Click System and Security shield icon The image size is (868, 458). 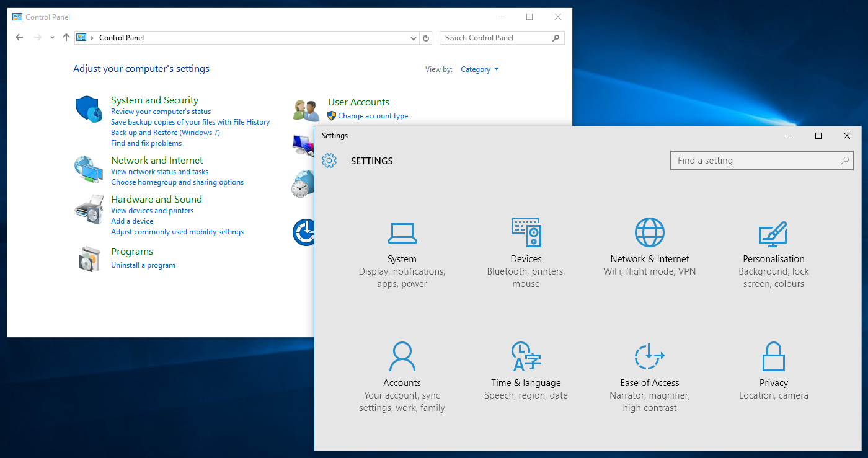point(89,110)
